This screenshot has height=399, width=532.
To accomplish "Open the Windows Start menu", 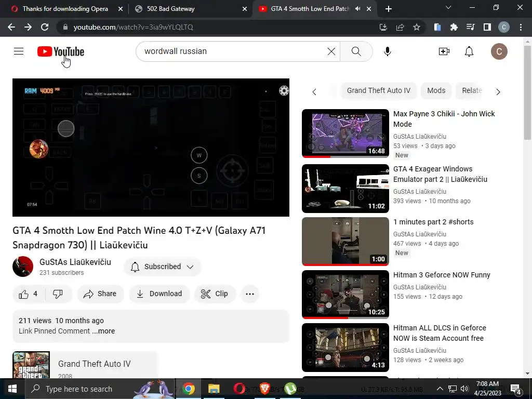I will point(12,389).
